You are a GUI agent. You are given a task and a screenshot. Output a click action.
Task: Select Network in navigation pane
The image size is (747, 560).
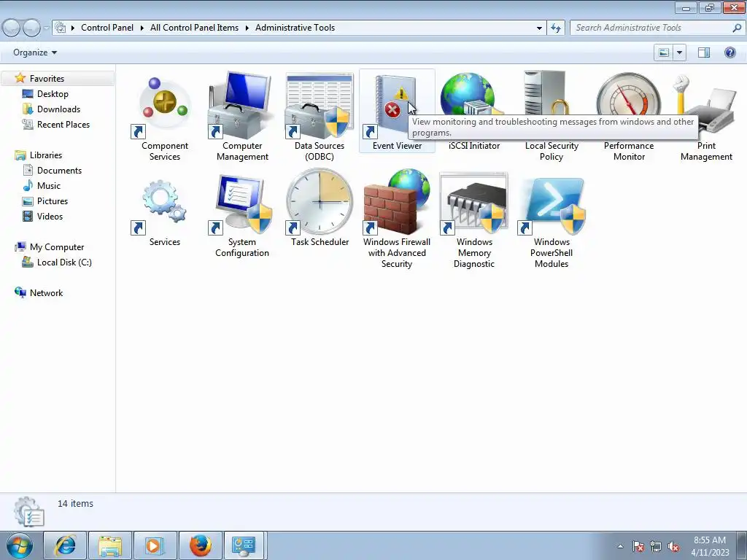pyautogui.click(x=46, y=293)
